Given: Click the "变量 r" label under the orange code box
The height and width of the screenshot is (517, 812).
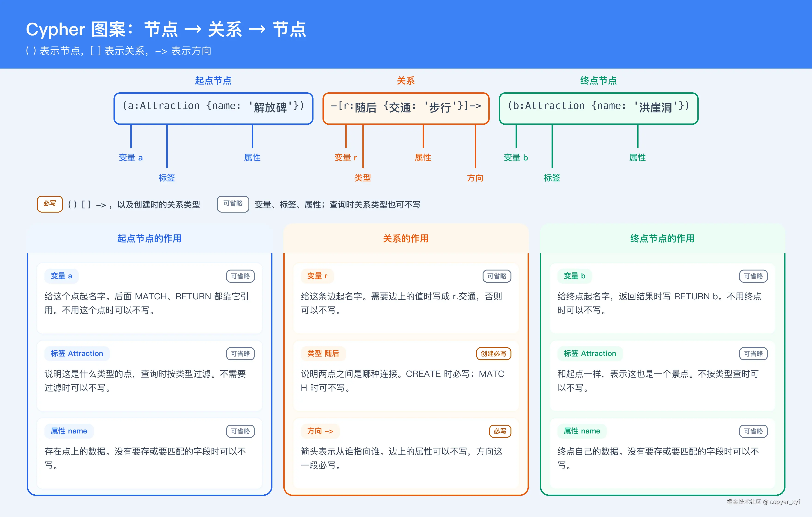Looking at the screenshot, I should 346,158.
